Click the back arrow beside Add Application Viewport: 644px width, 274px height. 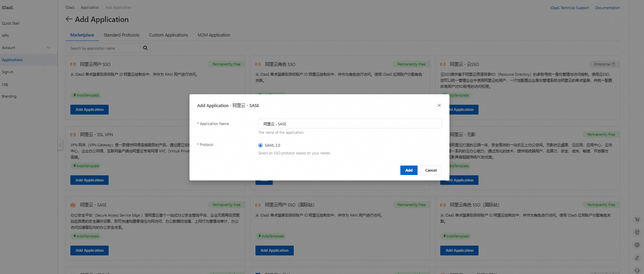click(x=69, y=19)
